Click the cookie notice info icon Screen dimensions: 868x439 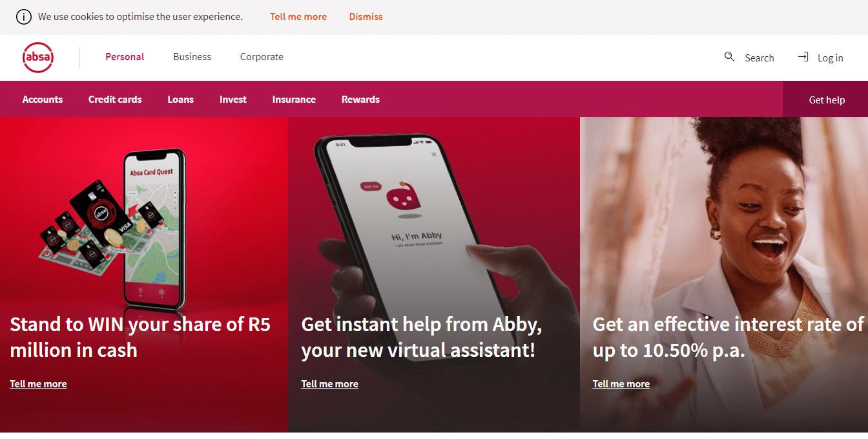tap(23, 17)
